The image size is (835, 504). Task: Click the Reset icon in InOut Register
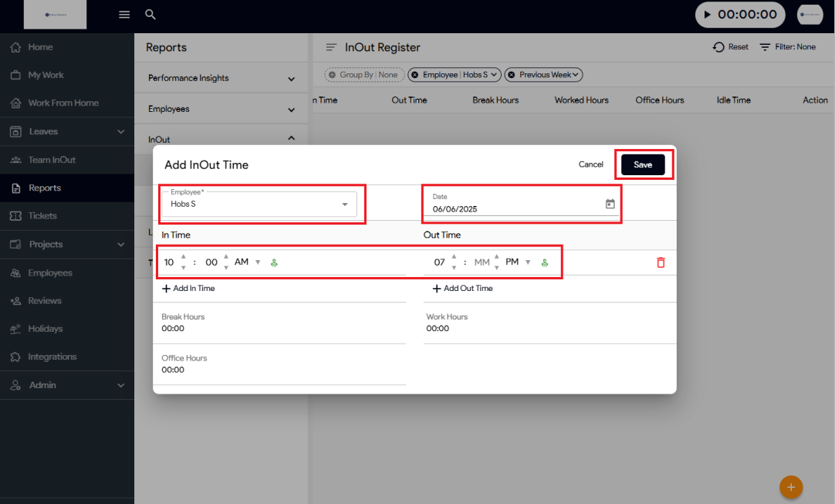pos(718,47)
